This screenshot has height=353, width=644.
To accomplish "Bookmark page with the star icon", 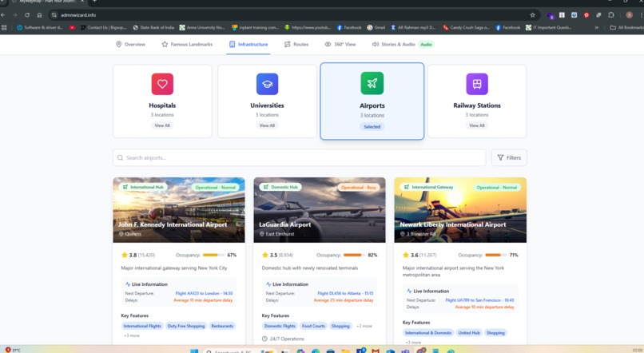I will click(533, 15).
